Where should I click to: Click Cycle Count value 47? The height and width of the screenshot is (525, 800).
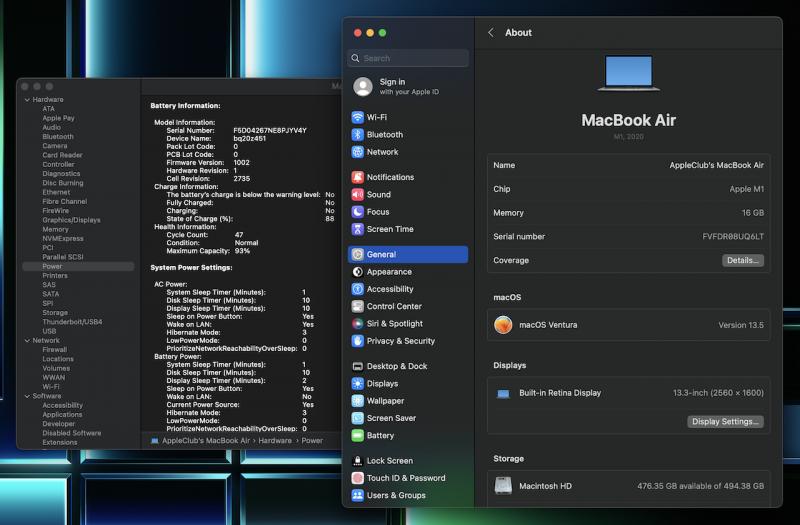tap(239, 235)
